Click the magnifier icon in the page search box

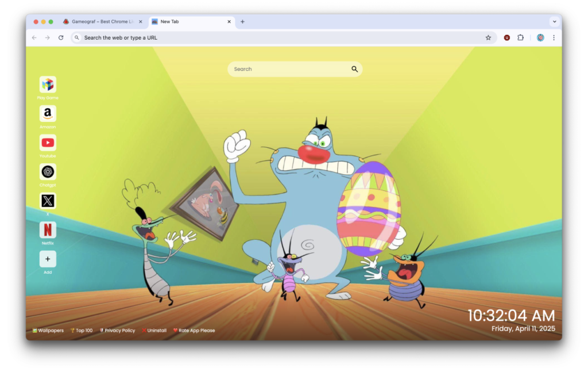pos(354,69)
